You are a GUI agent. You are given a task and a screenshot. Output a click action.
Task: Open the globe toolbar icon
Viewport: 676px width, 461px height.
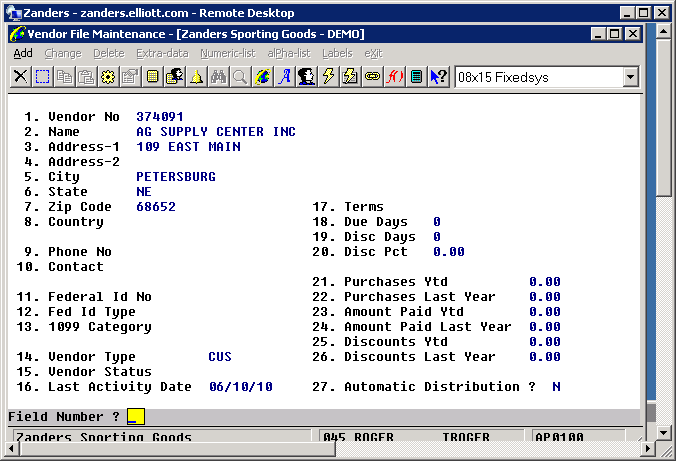pyautogui.click(x=262, y=77)
